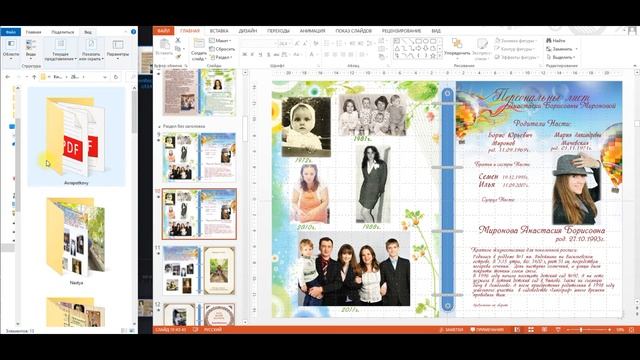Click the Paste clipboard icon in PowerPoint
Image resolution: width=640 pixels, height=360 pixels.
pos(165,44)
